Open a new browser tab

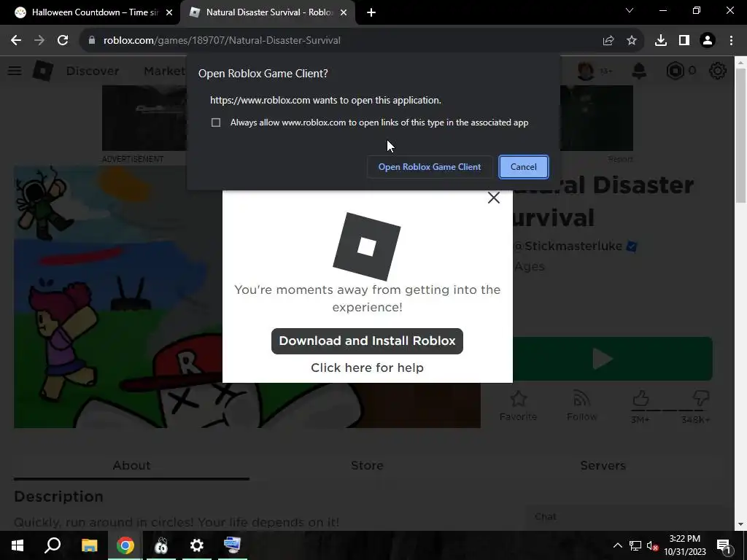click(371, 12)
